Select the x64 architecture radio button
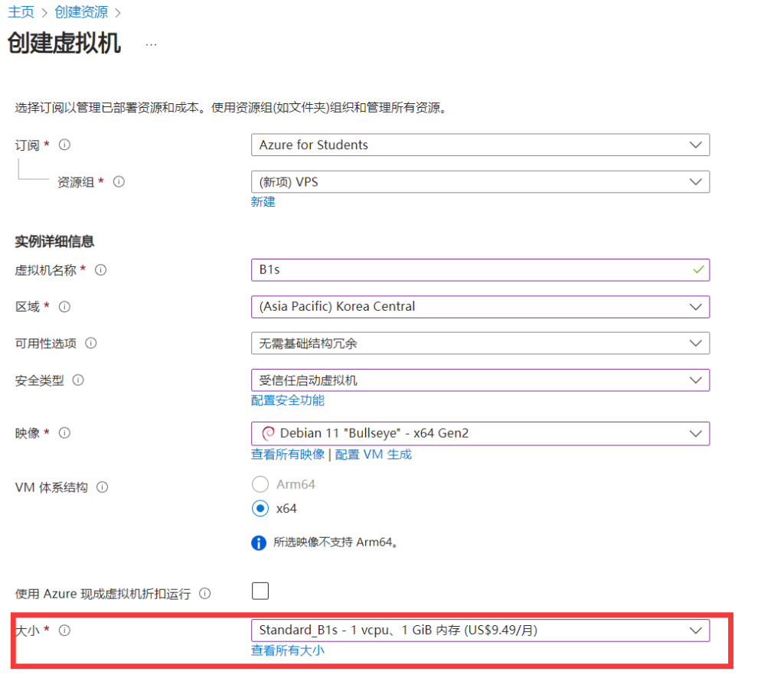The width and height of the screenshot is (784, 678). (260, 508)
